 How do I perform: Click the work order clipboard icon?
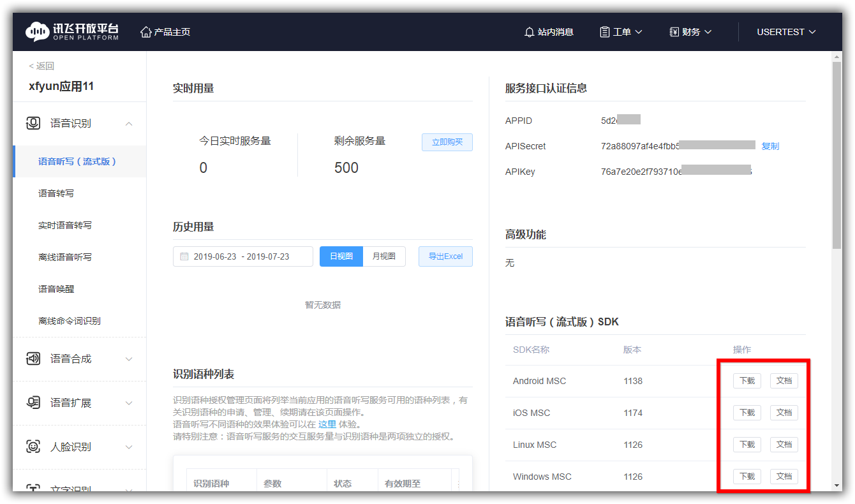pos(604,32)
